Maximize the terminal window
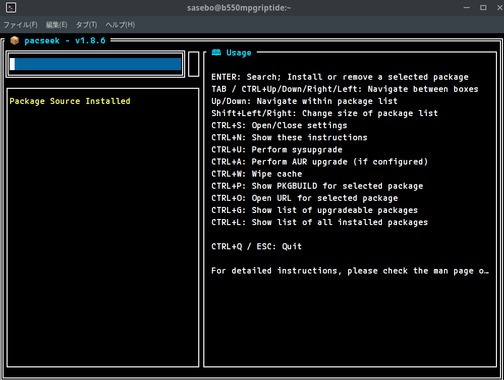The width and height of the screenshot is (504, 380). click(x=483, y=7)
